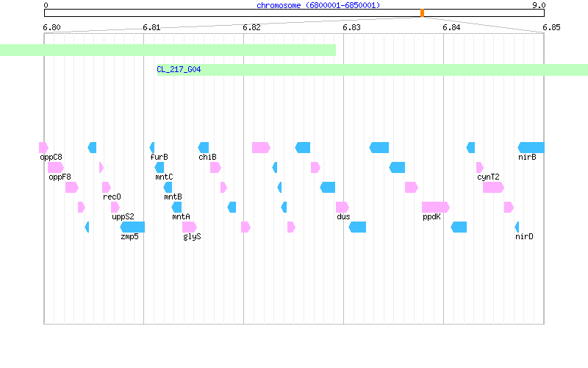Click the ppdK gene arrow
This screenshot has width=588, height=368.
click(x=435, y=208)
